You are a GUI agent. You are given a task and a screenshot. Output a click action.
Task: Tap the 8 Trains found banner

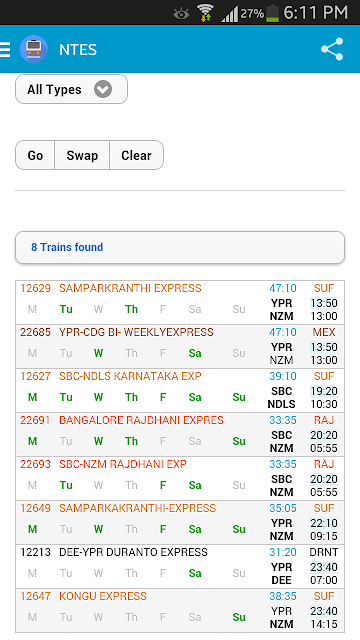click(180, 247)
